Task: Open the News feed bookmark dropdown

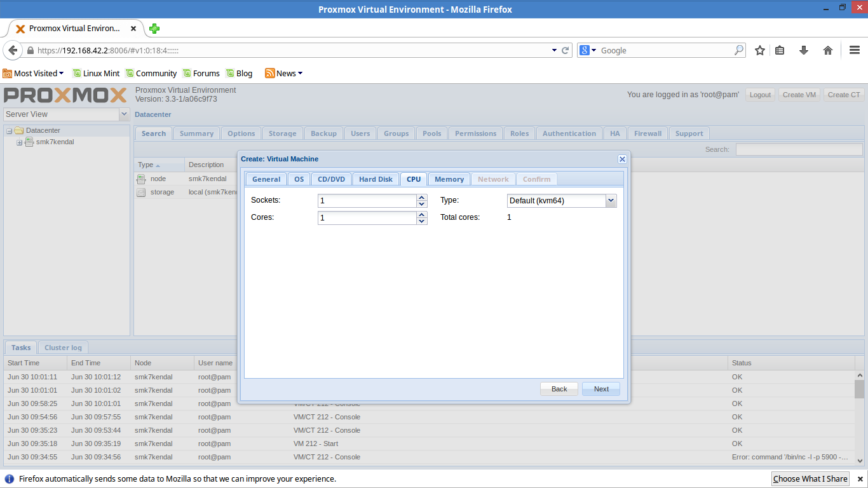Action: pyautogui.click(x=283, y=73)
